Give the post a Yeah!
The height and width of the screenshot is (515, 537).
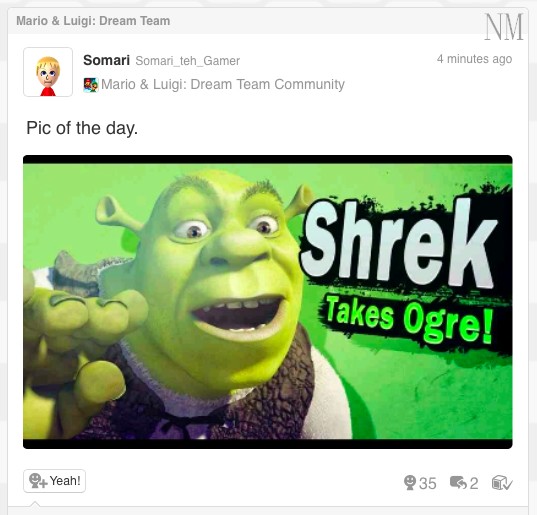(54, 481)
